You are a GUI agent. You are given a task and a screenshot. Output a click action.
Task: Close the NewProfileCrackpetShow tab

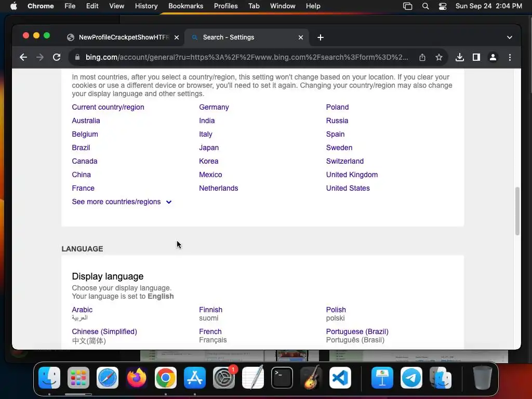[x=177, y=37]
